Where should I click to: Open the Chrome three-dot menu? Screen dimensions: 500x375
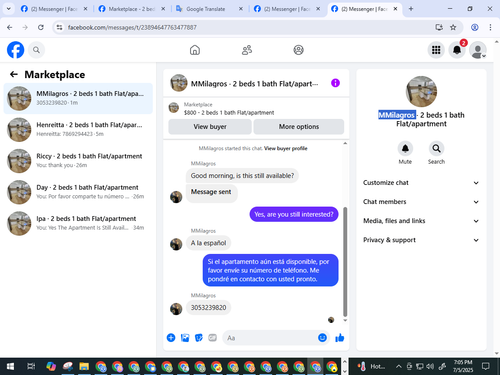point(490,27)
